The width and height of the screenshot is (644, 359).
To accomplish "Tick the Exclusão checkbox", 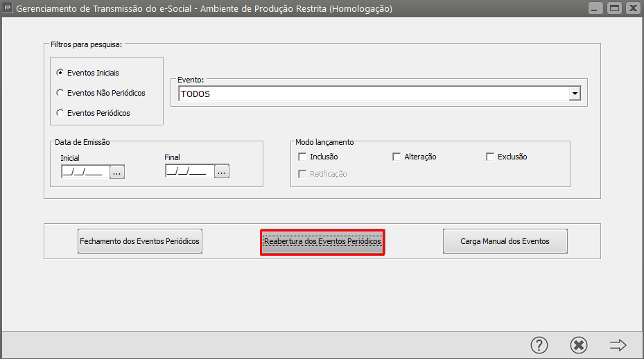I will coord(490,157).
